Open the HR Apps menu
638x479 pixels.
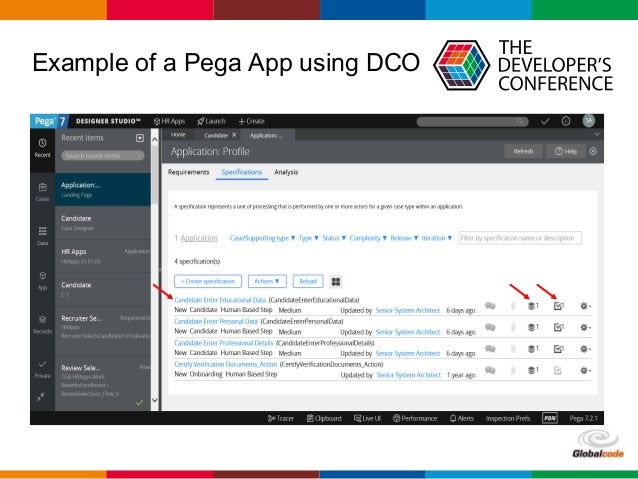(x=170, y=121)
